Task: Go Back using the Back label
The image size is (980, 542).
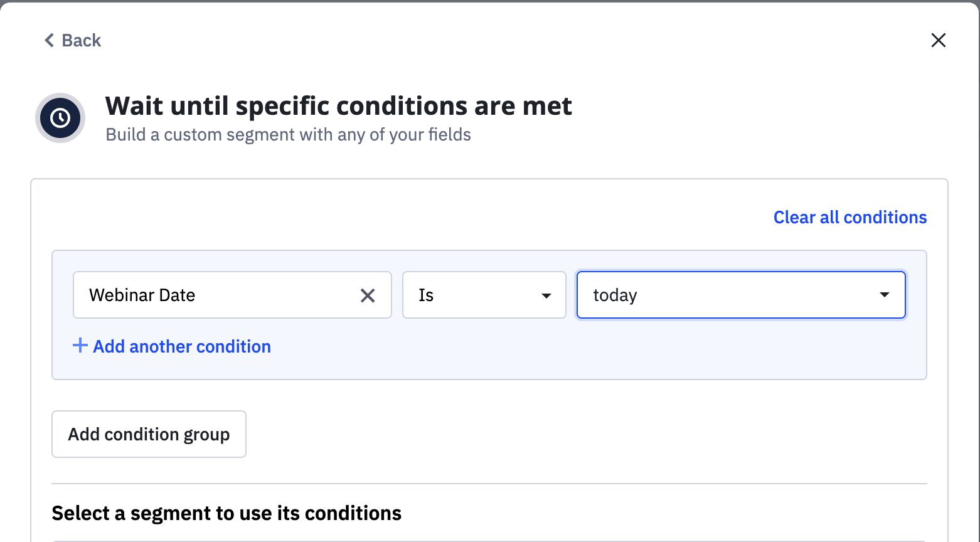Action: (82, 40)
